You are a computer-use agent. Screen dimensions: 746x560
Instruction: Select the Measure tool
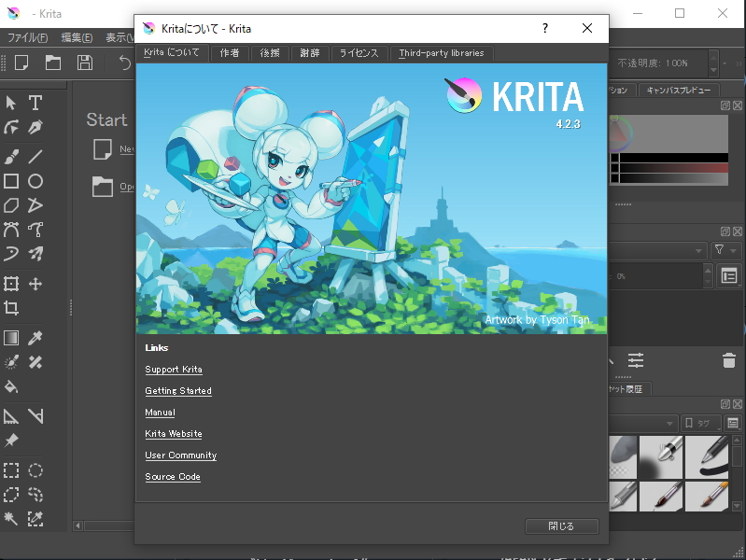pyautogui.click(x=35, y=416)
